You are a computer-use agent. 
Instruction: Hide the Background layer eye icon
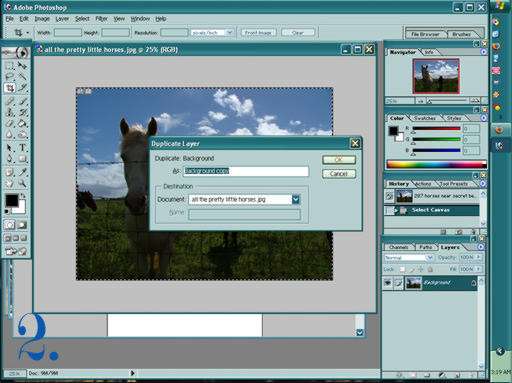point(388,283)
